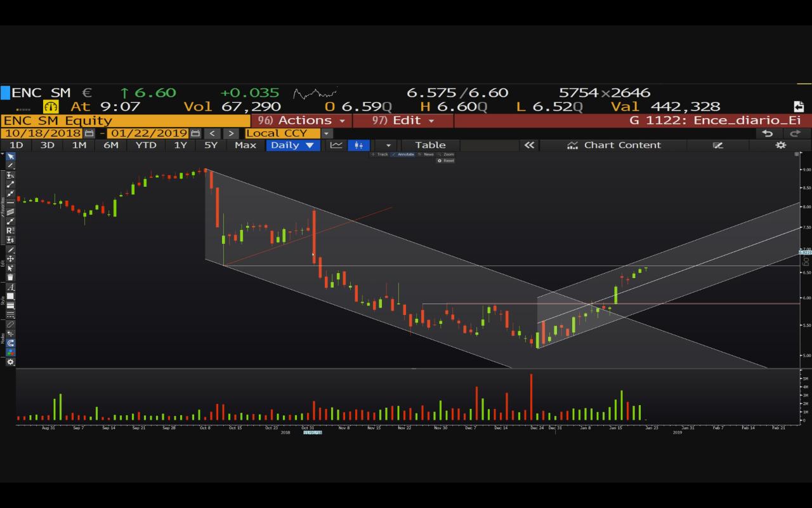Select the pointer cursor tool
The height and width of the screenshot is (508, 812).
[x=10, y=156]
